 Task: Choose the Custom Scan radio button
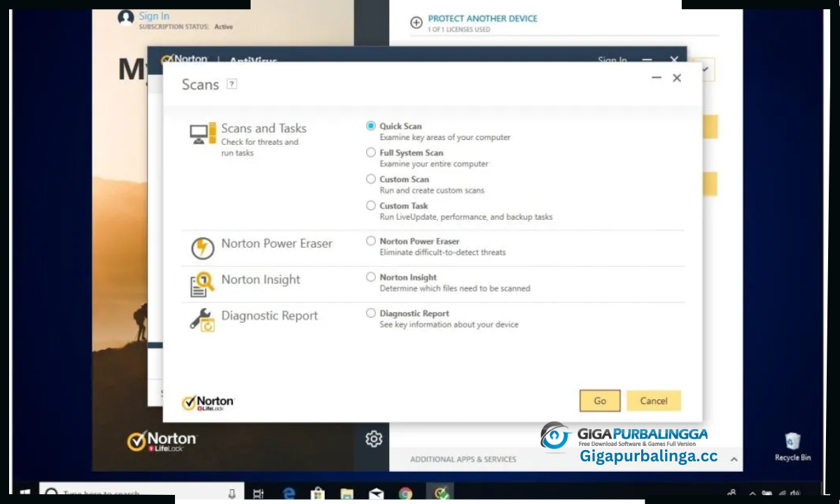(371, 179)
